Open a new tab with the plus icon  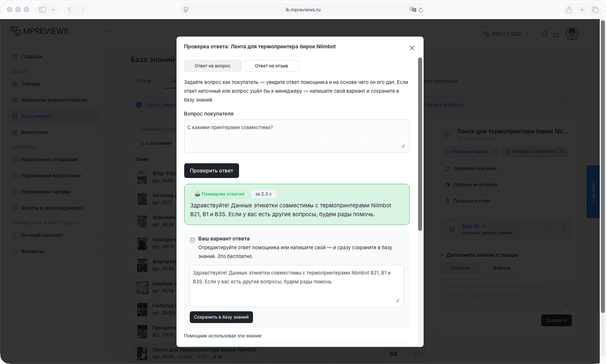582,10
